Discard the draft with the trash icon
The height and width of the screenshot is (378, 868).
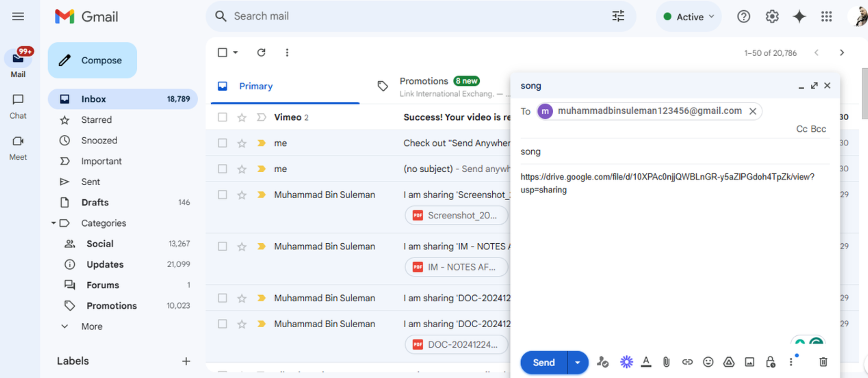823,362
